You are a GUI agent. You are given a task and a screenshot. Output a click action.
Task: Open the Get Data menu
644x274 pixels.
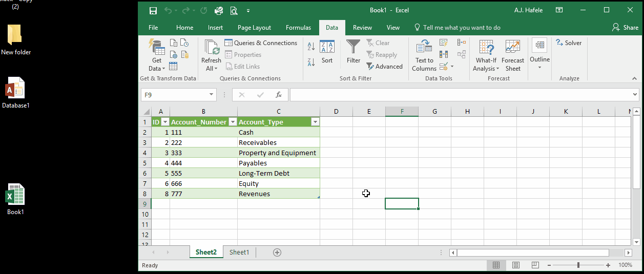click(x=157, y=56)
